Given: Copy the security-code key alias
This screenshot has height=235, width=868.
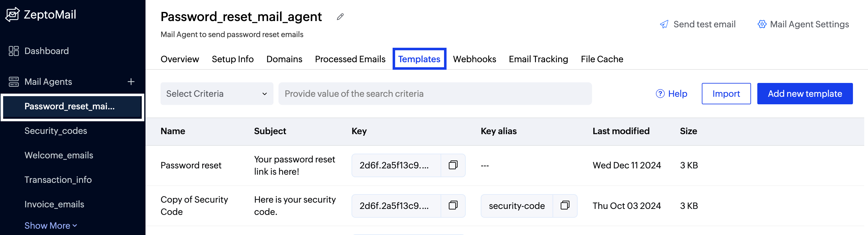Looking at the screenshot, I should click(x=565, y=205).
